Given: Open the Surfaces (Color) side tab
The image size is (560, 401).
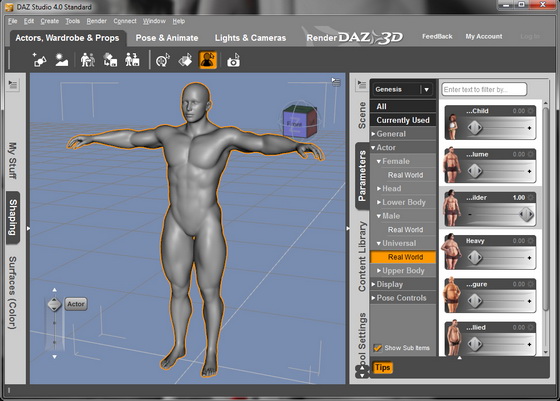Looking at the screenshot, I should click(13, 293).
